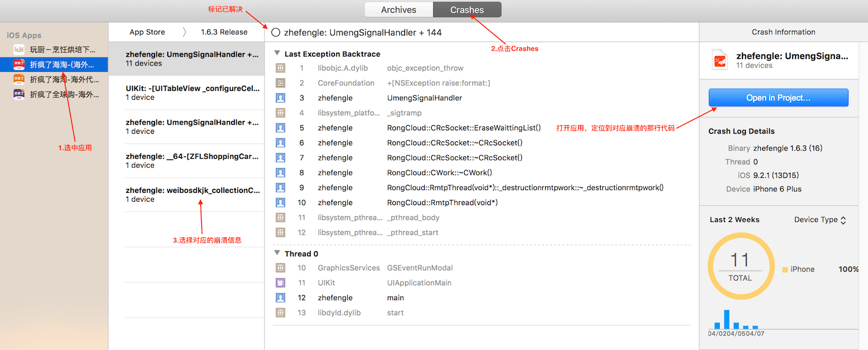The image size is (868, 350).
Task: Click the 1.6.3 Release breadcrumb
Action: (224, 32)
